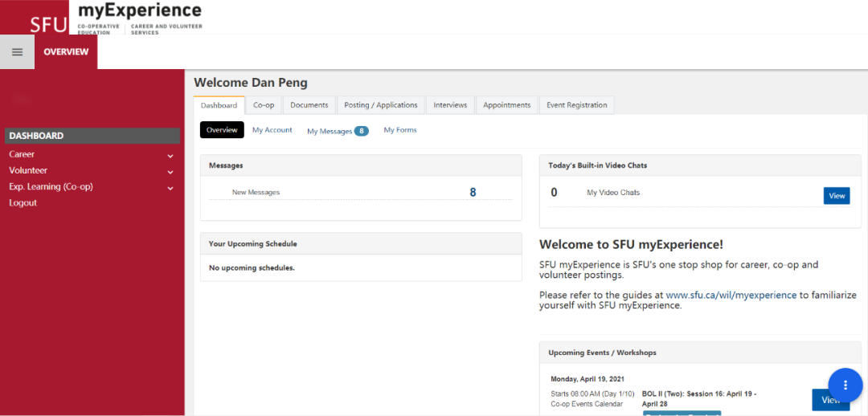This screenshot has height=416, width=868.
Task: Open the My Forms link
Action: click(400, 130)
